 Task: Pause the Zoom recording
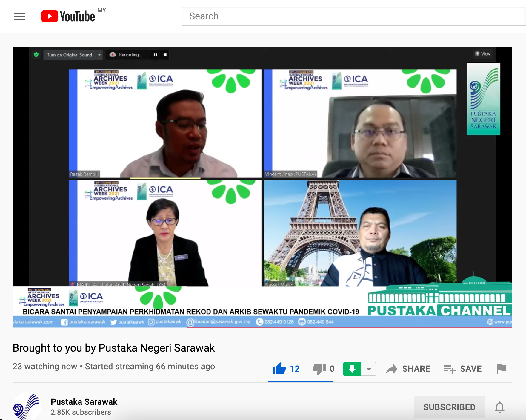155,55
